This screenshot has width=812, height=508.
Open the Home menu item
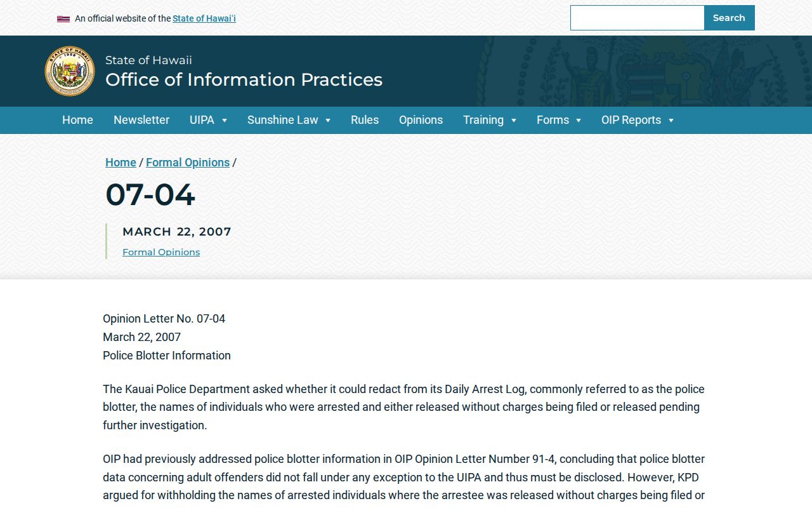click(77, 120)
